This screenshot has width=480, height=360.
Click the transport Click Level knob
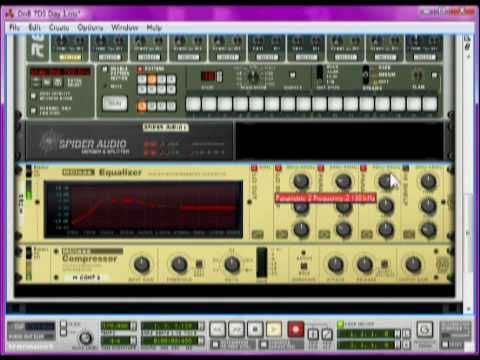click(x=85, y=338)
